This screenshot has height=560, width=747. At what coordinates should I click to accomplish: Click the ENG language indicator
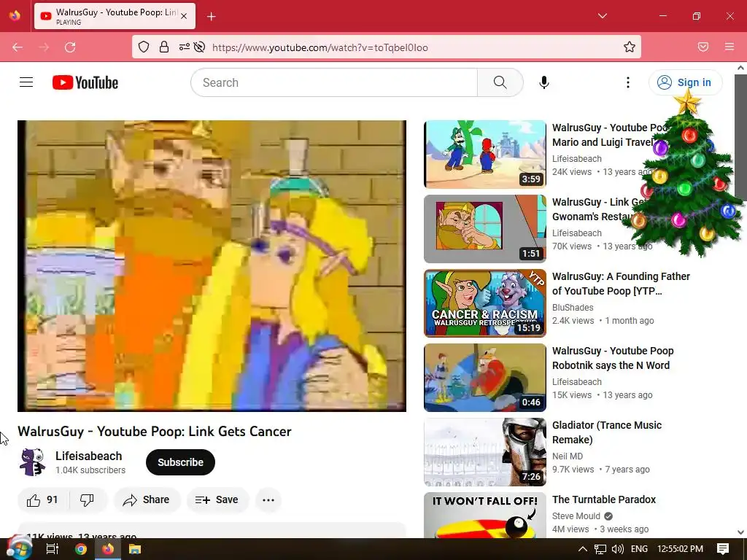[639, 549]
